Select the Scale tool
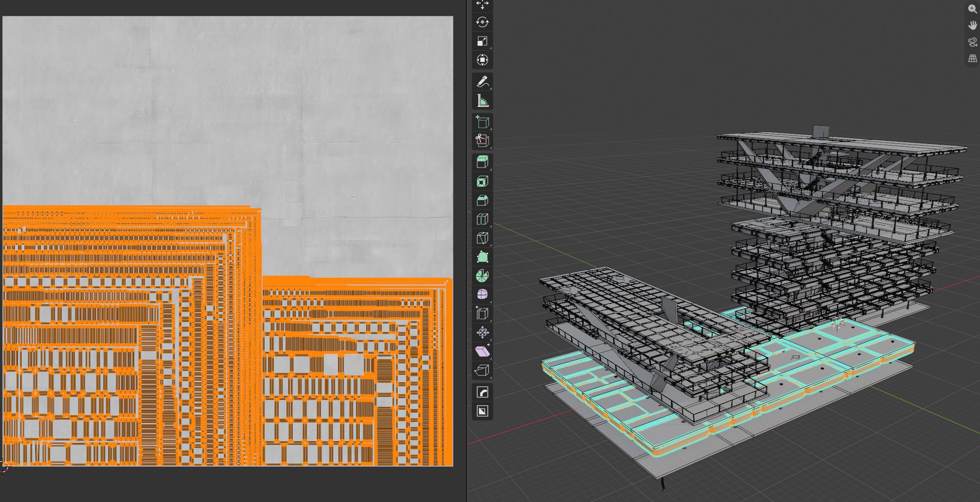980x502 pixels. click(482, 41)
